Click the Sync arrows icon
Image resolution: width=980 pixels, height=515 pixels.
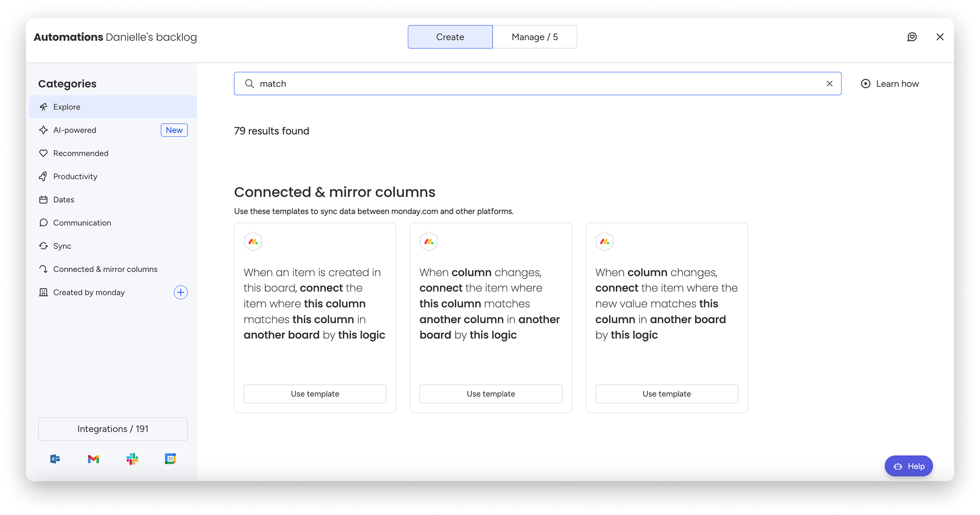pos(44,246)
